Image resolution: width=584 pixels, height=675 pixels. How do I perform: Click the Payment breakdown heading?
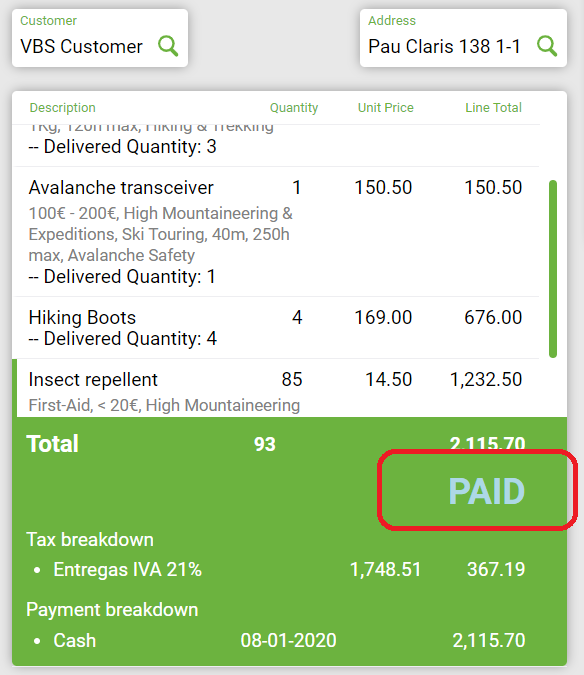[112, 610]
